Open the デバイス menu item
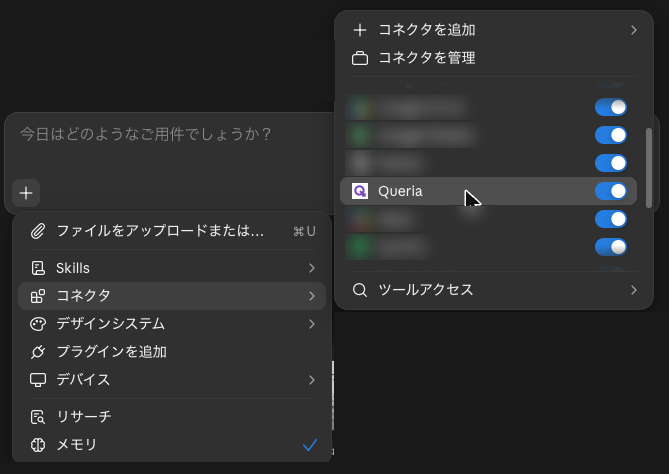This screenshot has width=669, height=474. pyautogui.click(x=172, y=380)
